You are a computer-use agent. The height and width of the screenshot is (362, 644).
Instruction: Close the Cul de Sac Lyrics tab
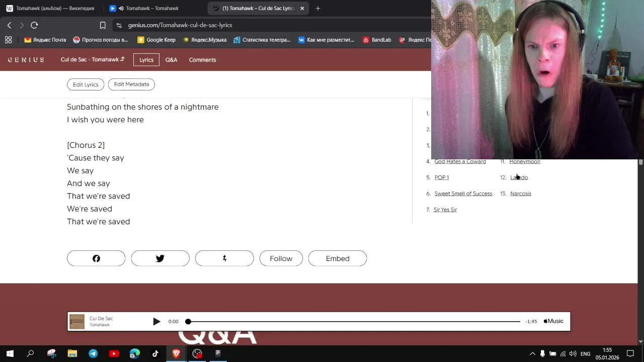302,8
